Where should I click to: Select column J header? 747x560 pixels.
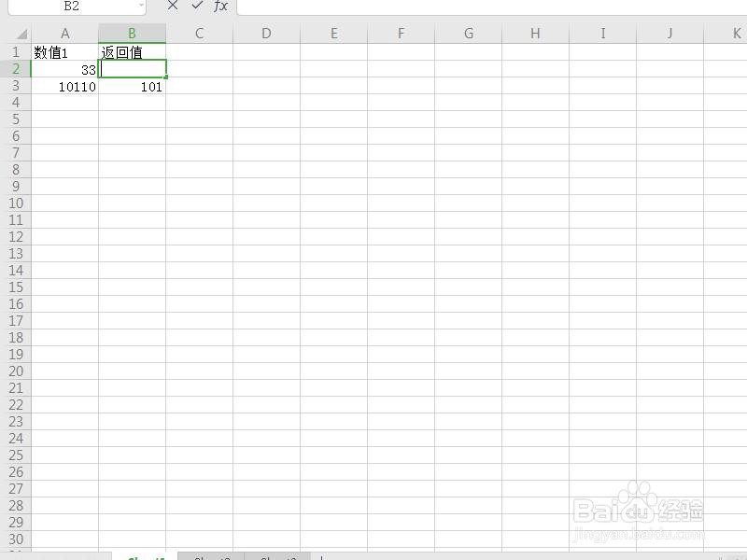pyautogui.click(x=669, y=34)
